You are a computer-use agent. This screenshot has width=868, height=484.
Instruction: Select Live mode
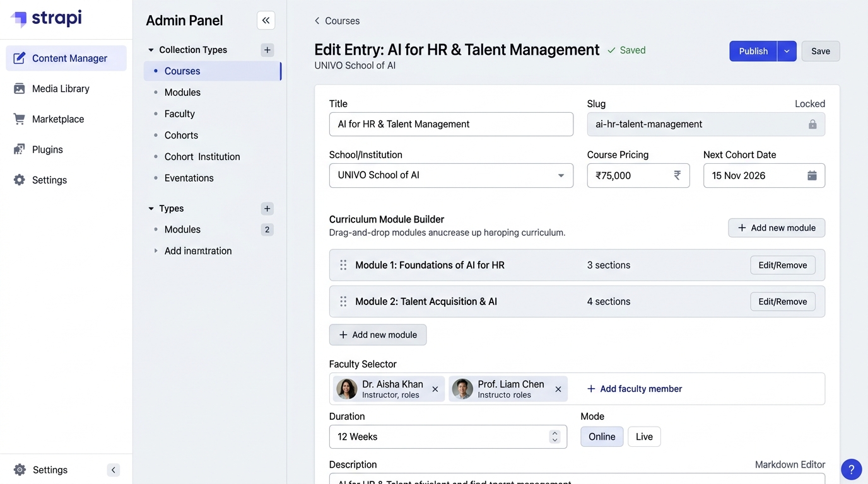pos(644,437)
